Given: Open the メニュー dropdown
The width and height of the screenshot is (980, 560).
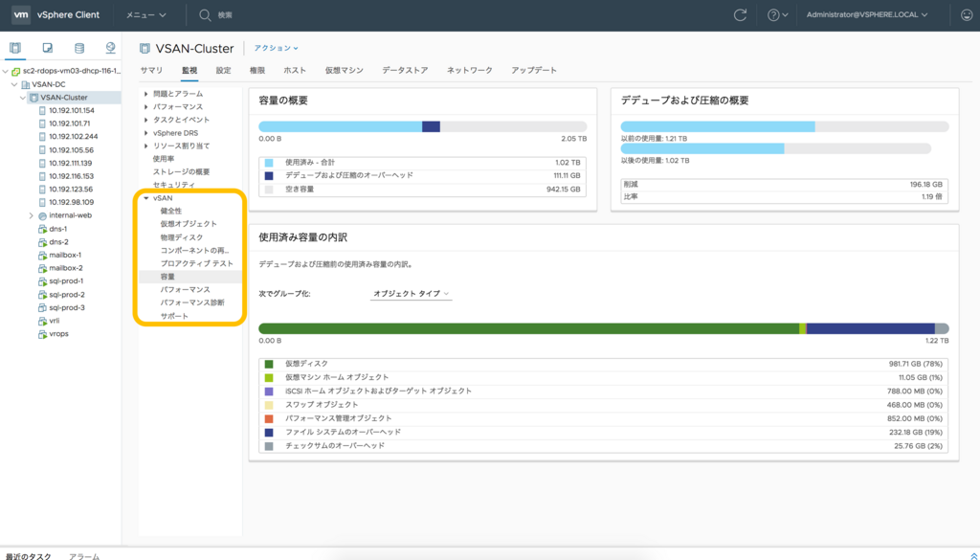Looking at the screenshot, I should pyautogui.click(x=146, y=15).
